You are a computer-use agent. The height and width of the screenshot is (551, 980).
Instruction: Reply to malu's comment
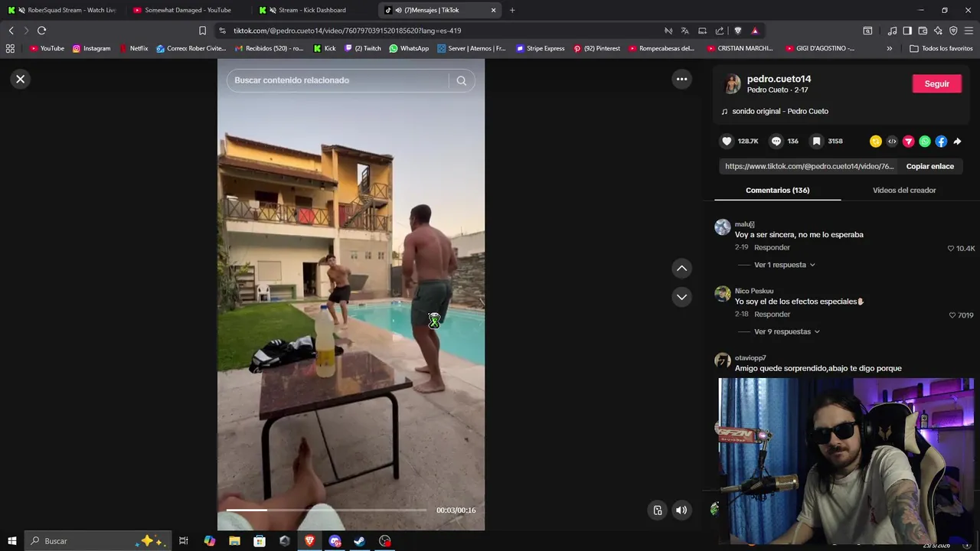772,248
